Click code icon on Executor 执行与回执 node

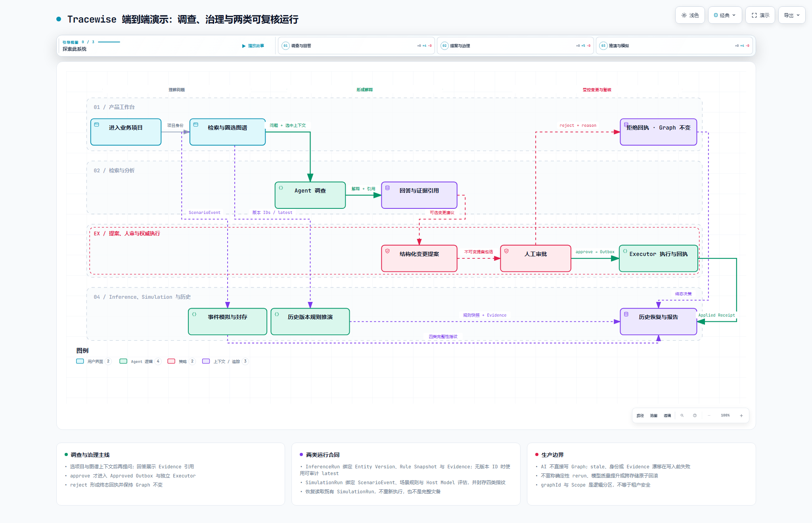click(x=625, y=251)
